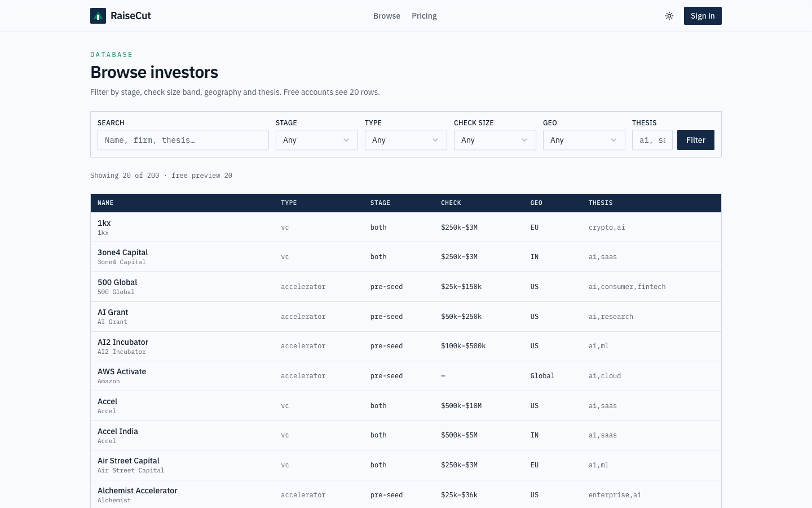Click the enterprise,ai thesis cell
Image resolution: width=812 pixels, height=508 pixels.
[x=615, y=495]
